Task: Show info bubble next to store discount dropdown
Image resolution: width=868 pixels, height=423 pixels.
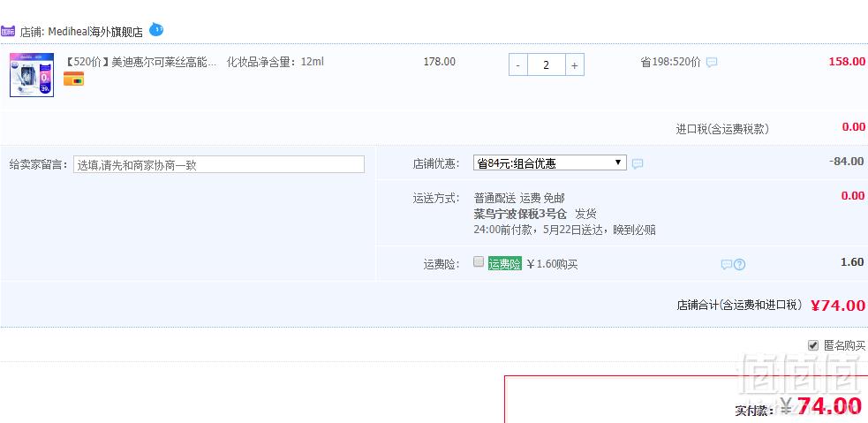Action: point(638,164)
